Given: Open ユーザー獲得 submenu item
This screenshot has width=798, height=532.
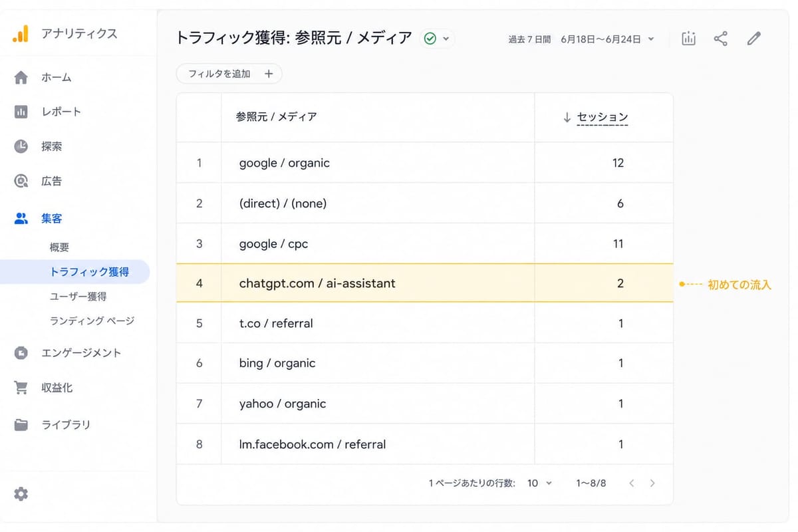Looking at the screenshot, I should pos(78,297).
